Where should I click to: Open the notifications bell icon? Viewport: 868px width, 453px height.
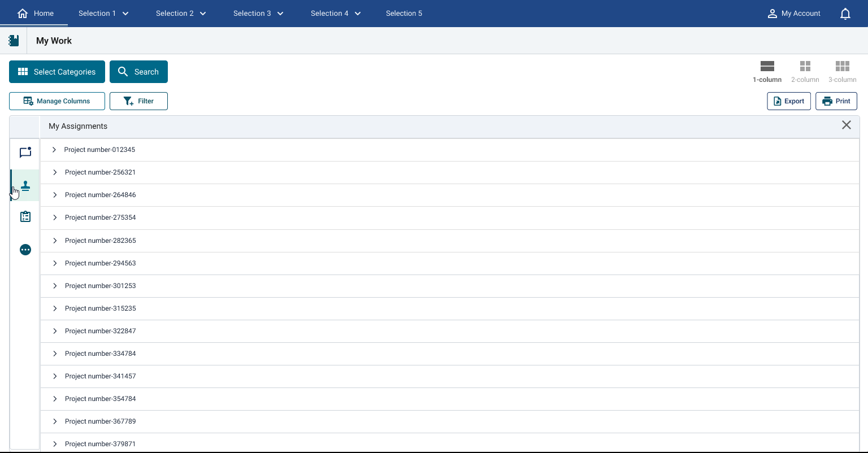[845, 14]
